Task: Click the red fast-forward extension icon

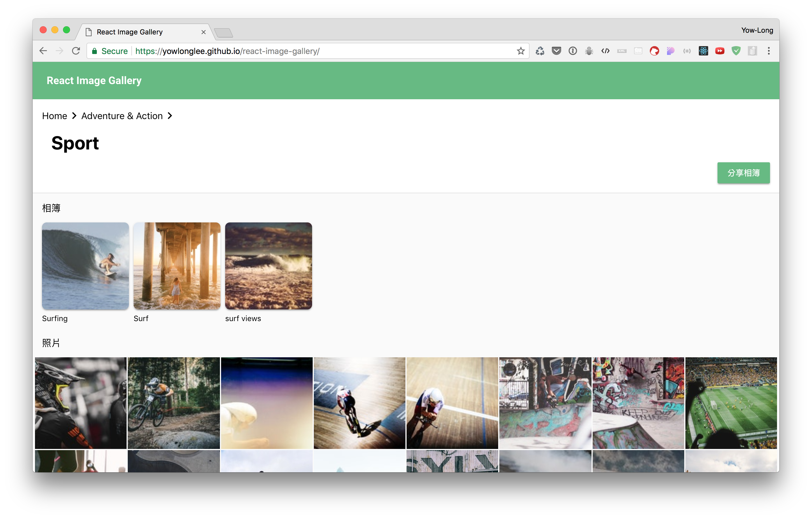Action: click(x=720, y=51)
